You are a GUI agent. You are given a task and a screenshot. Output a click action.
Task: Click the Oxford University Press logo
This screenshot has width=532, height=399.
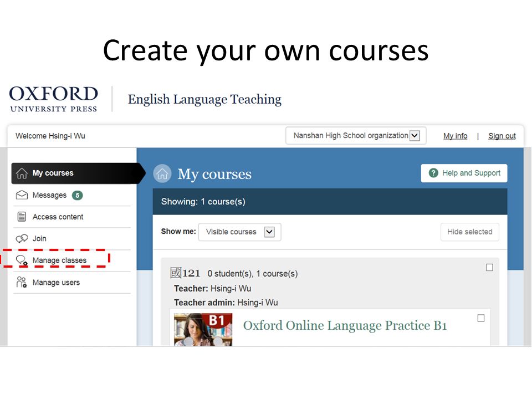coord(54,99)
